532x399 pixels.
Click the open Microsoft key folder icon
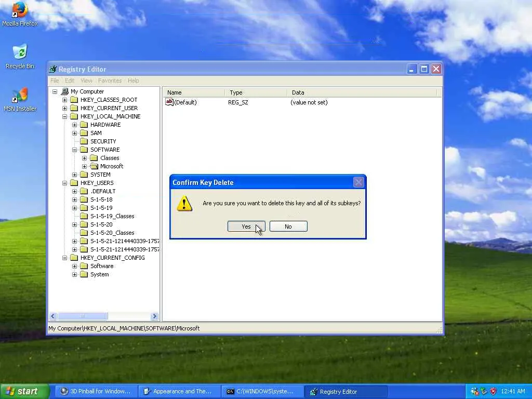click(94, 166)
